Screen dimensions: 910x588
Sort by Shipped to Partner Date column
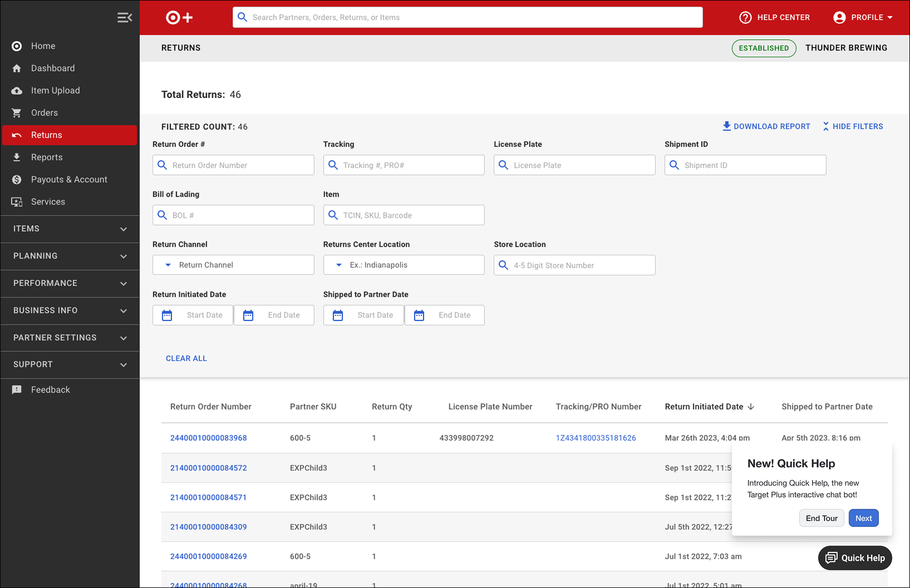pyautogui.click(x=827, y=407)
